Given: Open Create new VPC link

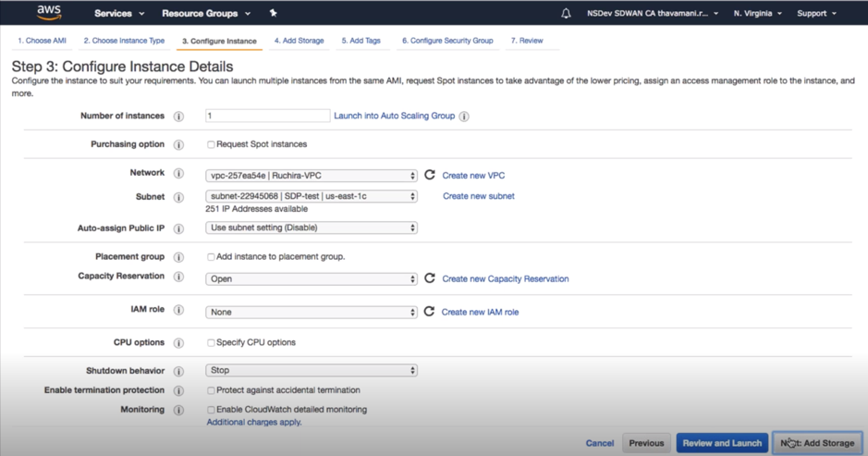Looking at the screenshot, I should point(473,176).
